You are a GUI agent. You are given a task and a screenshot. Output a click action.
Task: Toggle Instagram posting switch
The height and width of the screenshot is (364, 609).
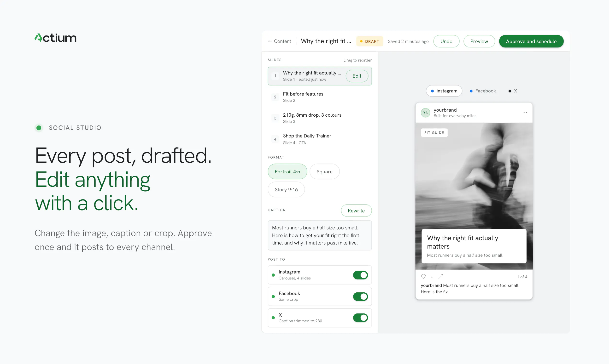[x=360, y=275]
